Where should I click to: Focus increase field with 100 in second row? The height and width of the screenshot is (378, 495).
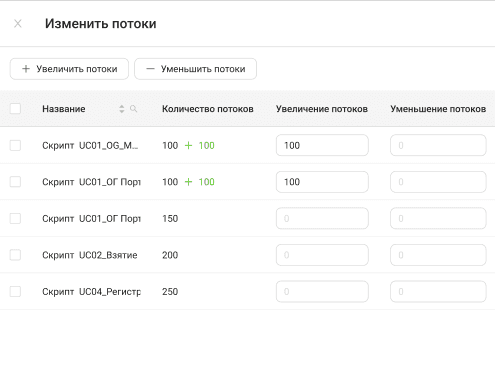click(322, 182)
